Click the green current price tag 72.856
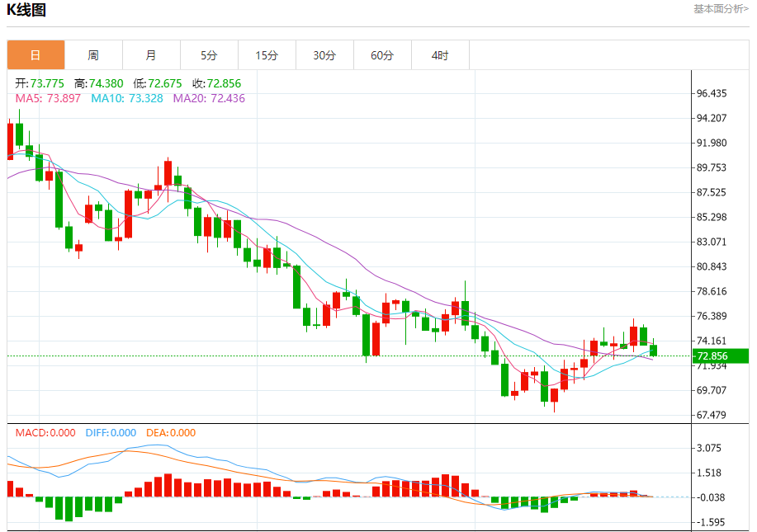 721,356
